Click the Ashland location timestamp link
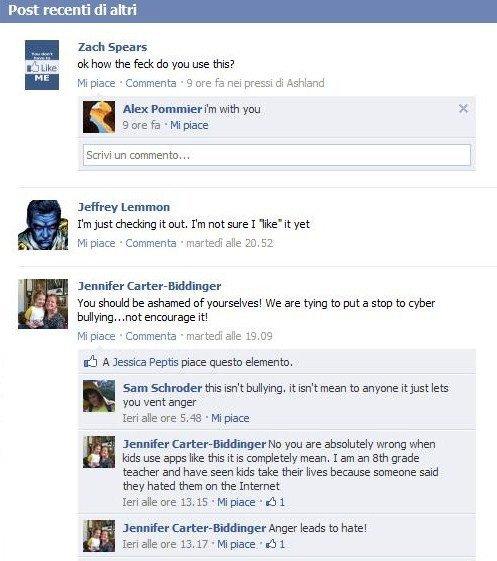Viewport: 497px width, 561px height. tap(255, 83)
